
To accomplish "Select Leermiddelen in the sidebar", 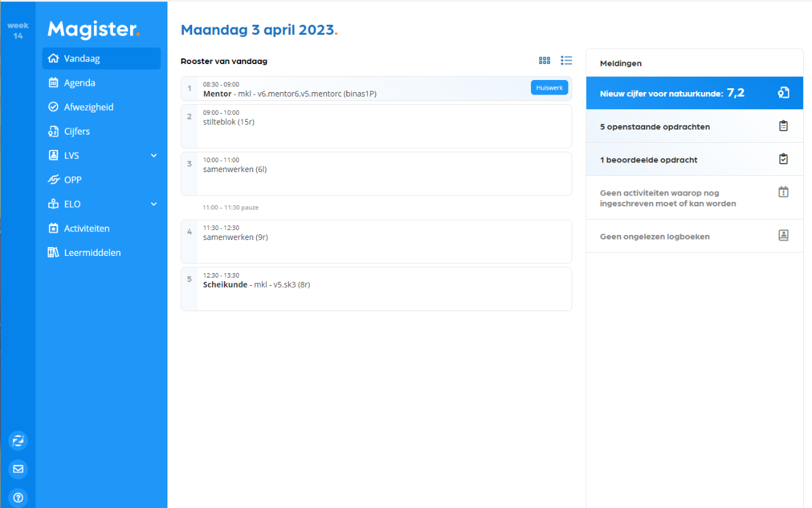I will [101, 253].
